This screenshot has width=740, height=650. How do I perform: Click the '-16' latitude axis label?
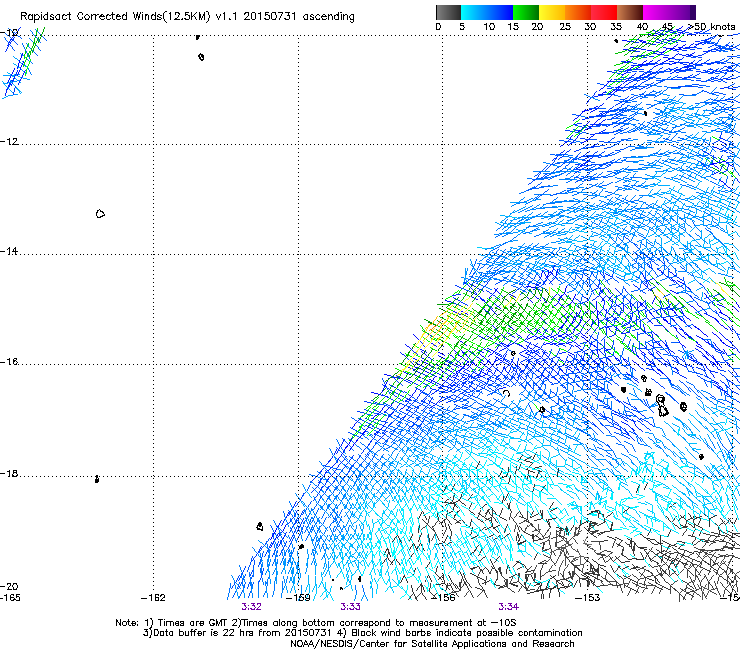point(9,362)
